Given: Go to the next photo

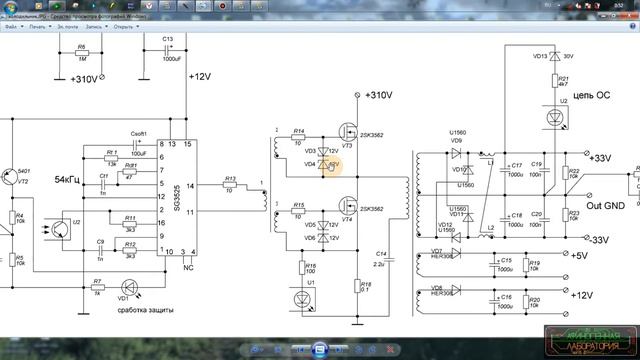Looking at the screenshot, I should [x=340, y=350].
